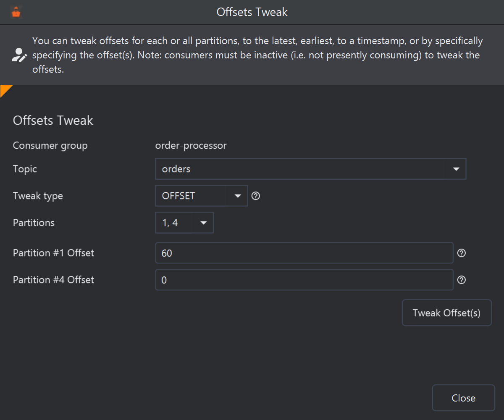The image size is (504, 420).
Task: Click the Partition #4 Offset input field
Action: click(304, 280)
